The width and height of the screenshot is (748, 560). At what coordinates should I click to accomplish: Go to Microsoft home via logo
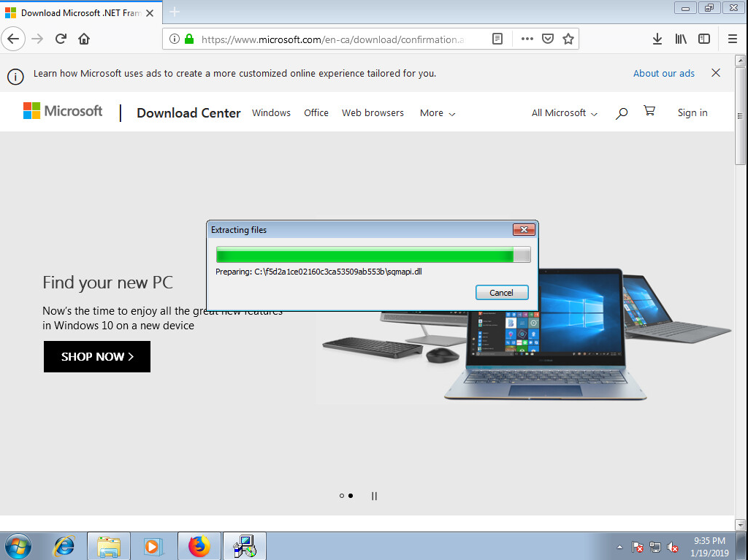point(63,111)
